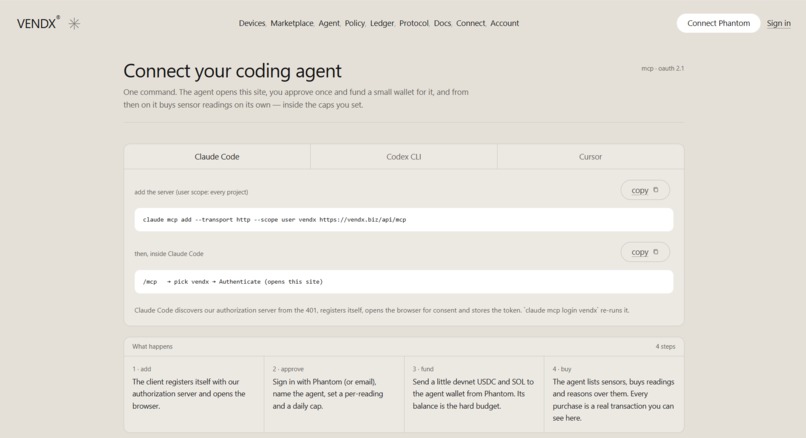The height and width of the screenshot is (438, 806).
Task: Click the /mcp pick vendx command box
Action: click(x=404, y=282)
